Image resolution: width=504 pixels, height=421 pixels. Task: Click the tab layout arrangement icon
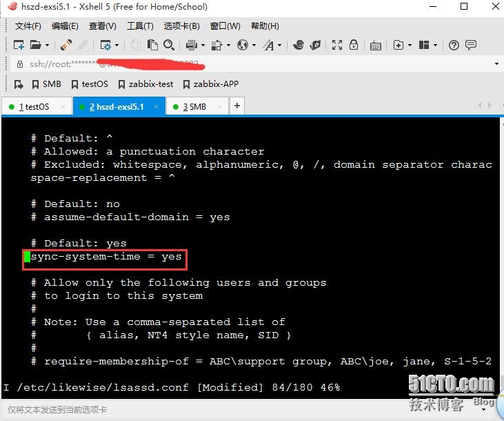(424, 45)
